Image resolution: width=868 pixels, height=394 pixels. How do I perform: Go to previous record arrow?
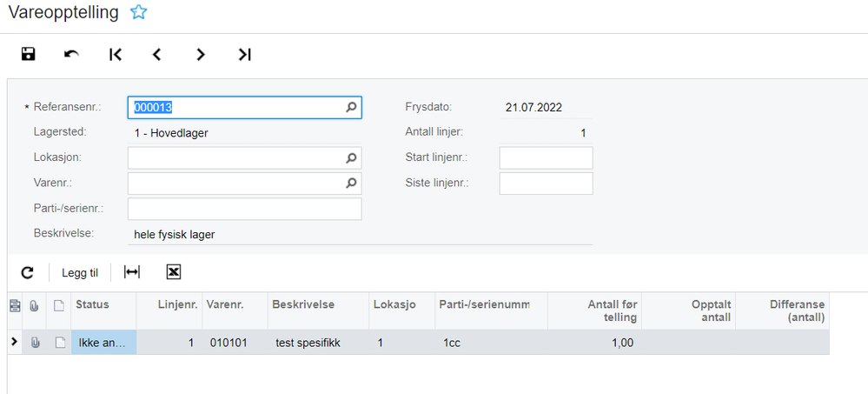click(157, 54)
